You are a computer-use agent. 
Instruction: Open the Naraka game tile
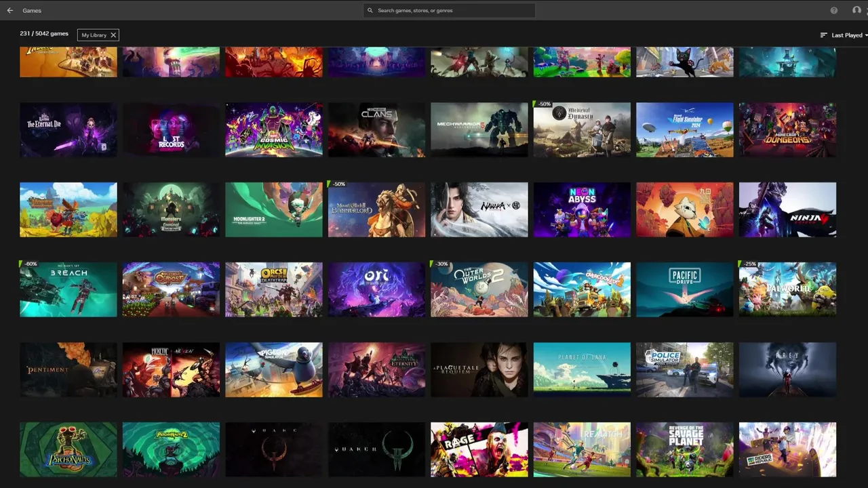pos(479,209)
